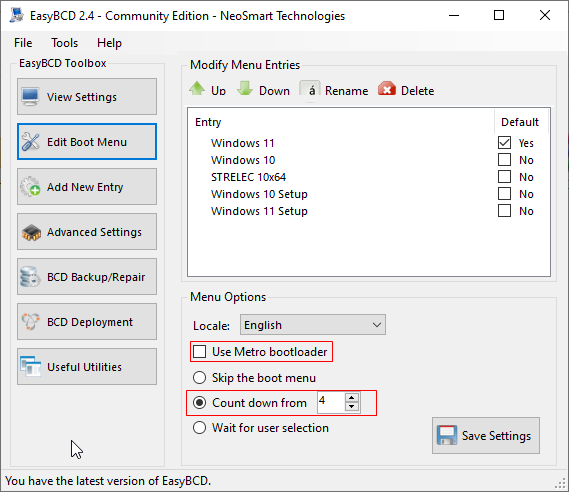Click the wrench icon on Edit Boot Menu
Image resolution: width=569 pixels, height=492 pixels.
[30, 142]
